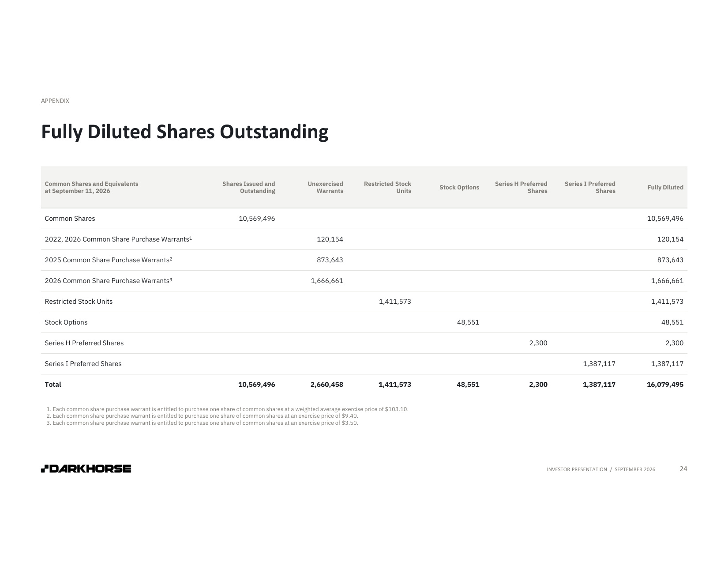Click the Darkhorse logo
Viewport: 728px width, 563px height.
(x=86, y=469)
